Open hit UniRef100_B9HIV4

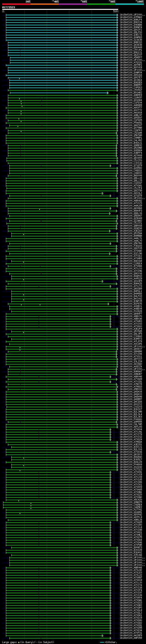[x=131, y=22]
